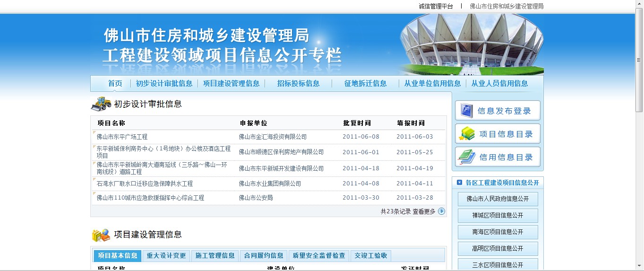Go to 征地拆迁信息 navigation item
Screen dimensions: 644x271
point(365,84)
